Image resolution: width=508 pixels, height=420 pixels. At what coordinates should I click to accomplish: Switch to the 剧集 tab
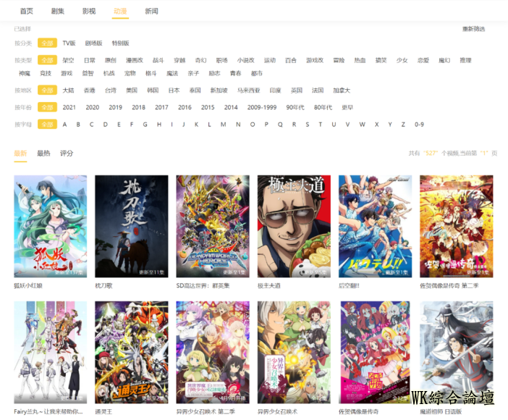[x=58, y=12]
